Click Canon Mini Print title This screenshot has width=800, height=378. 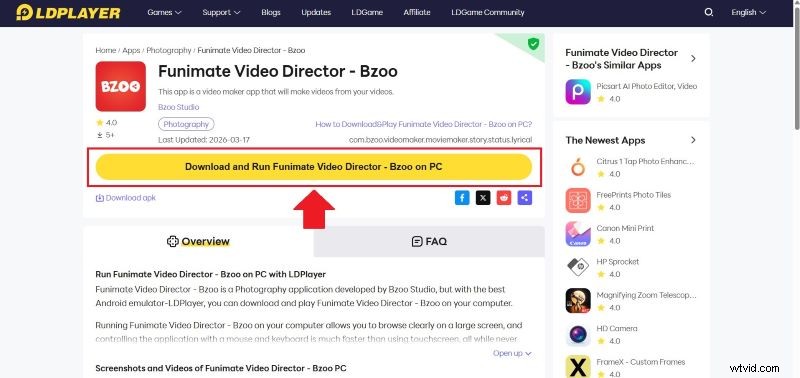(625, 228)
